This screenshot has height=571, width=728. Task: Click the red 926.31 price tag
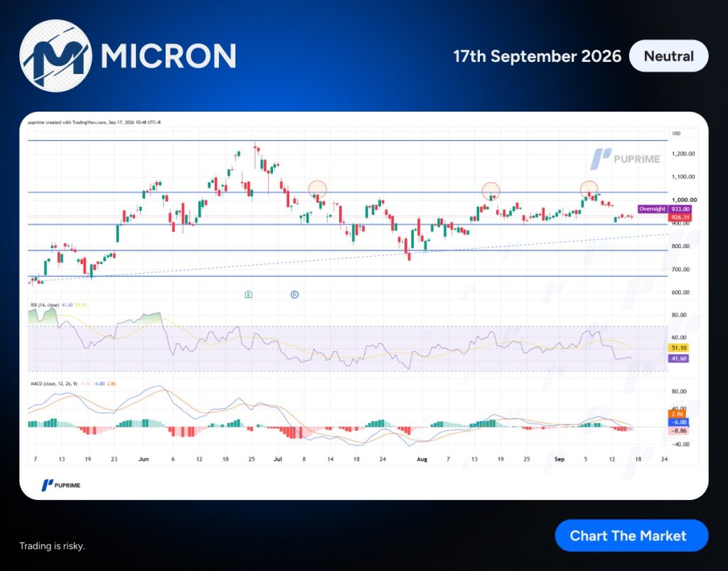point(680,218)
